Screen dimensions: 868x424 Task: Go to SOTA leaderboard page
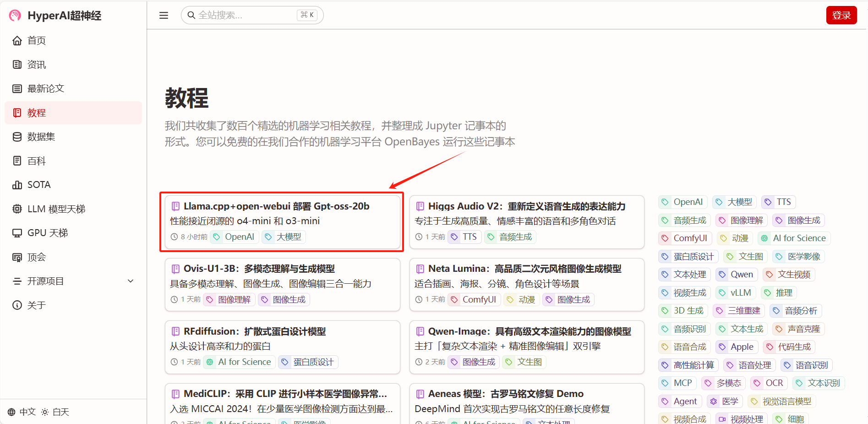click(39, 185)
